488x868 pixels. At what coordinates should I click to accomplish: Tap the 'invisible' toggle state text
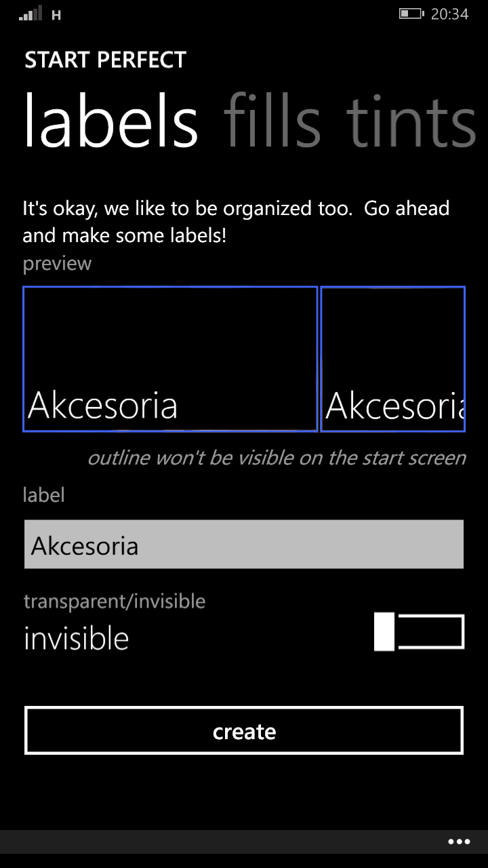coord(76,638)
